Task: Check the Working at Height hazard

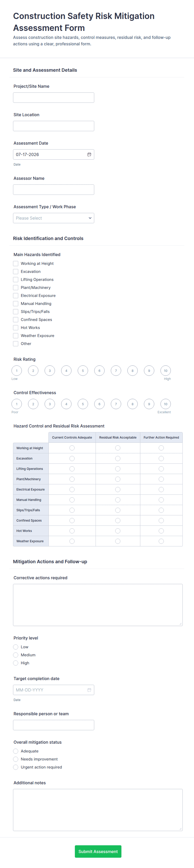Action: (15, 264)
